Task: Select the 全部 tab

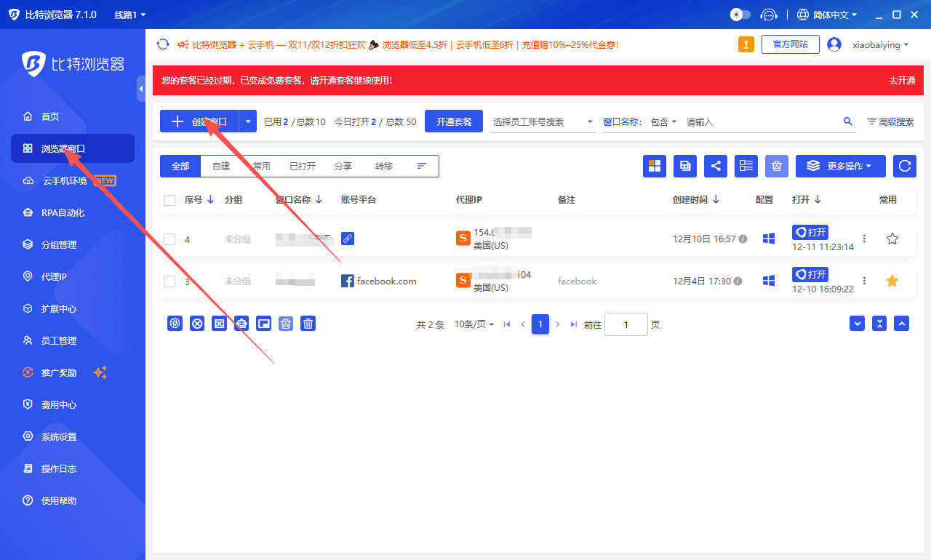Action: (x=180, y=166)
